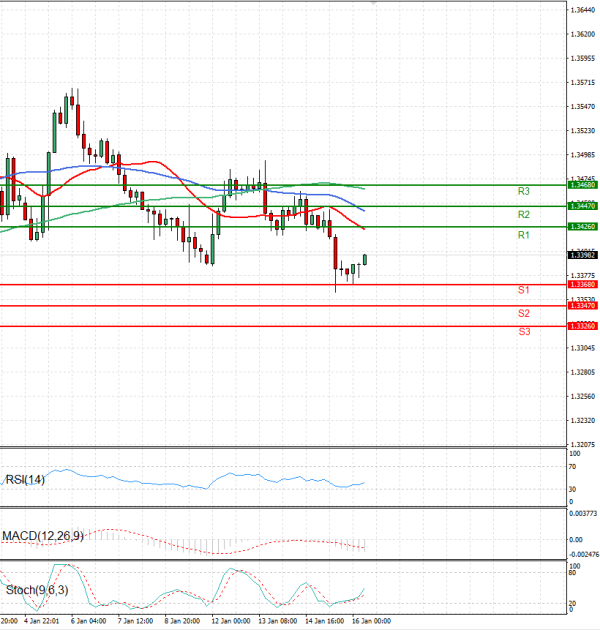Screen dimensions: 600x630
Task: Click the 12 Jan 00:00 time label
Action: click(230, 621)
